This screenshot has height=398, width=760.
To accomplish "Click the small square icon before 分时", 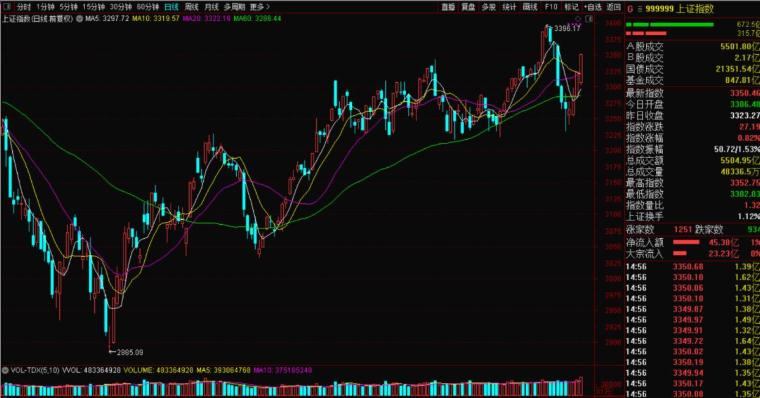I will click(7, 7).
